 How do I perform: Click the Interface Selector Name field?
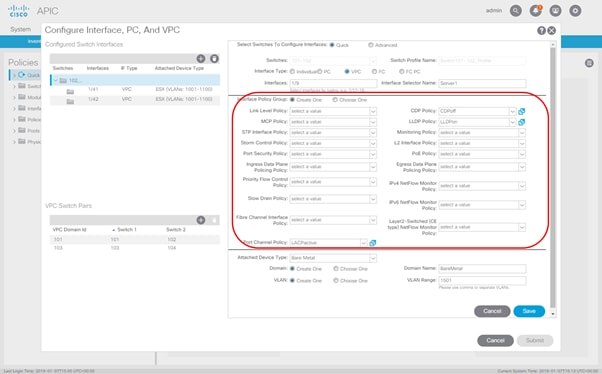point(482,83)
